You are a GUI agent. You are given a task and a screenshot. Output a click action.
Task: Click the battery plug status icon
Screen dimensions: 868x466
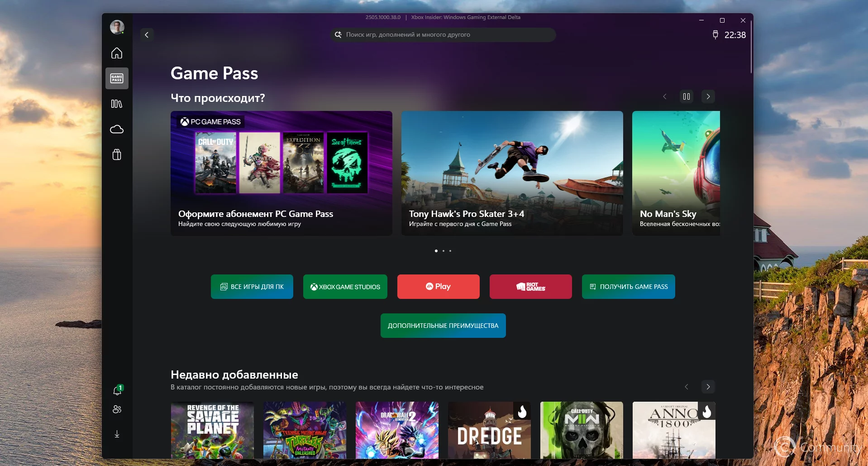(x=715, y=35)
